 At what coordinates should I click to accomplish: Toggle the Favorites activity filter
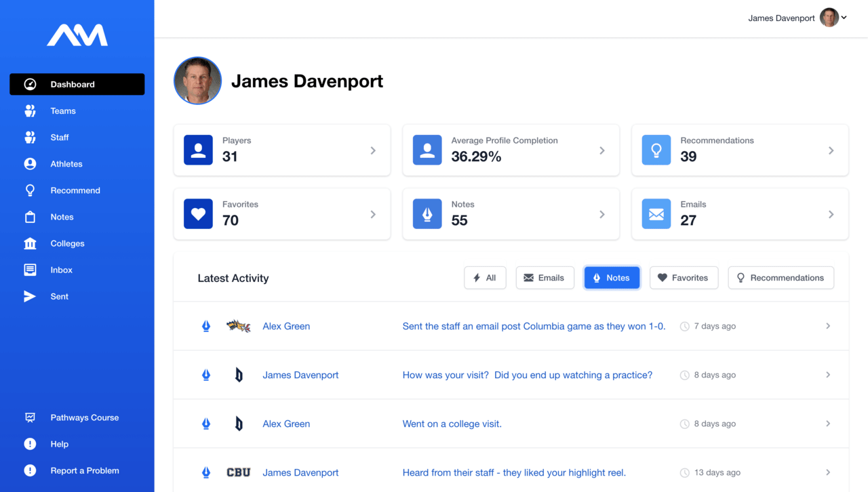click(684, 278)
